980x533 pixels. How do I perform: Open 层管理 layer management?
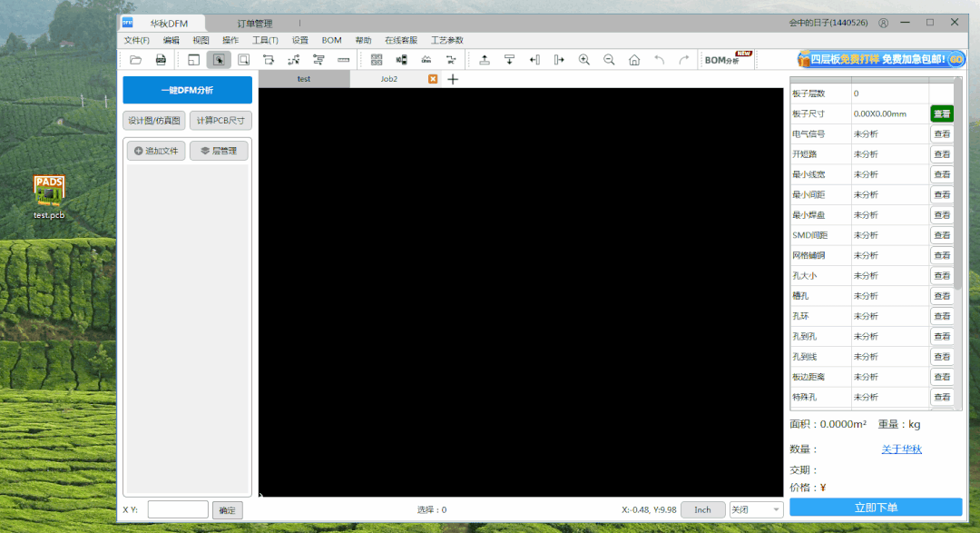coord(219,151)
